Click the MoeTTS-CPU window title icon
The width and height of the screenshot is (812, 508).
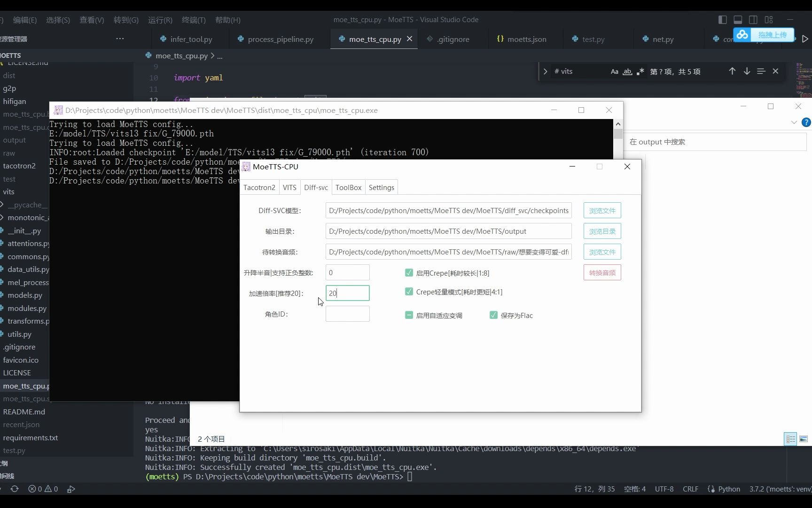pos(246,167)
